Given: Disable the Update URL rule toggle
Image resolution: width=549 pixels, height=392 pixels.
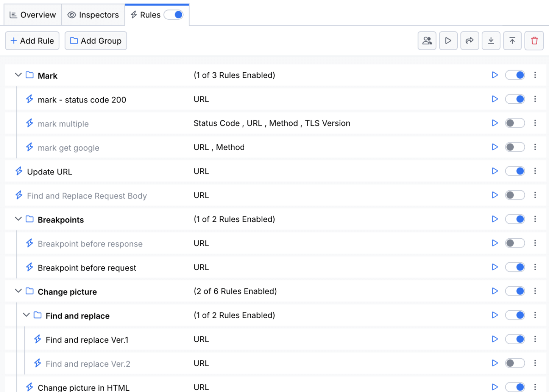Looking at the screenshot, I should pyautogui.click(x=515, y=171).
